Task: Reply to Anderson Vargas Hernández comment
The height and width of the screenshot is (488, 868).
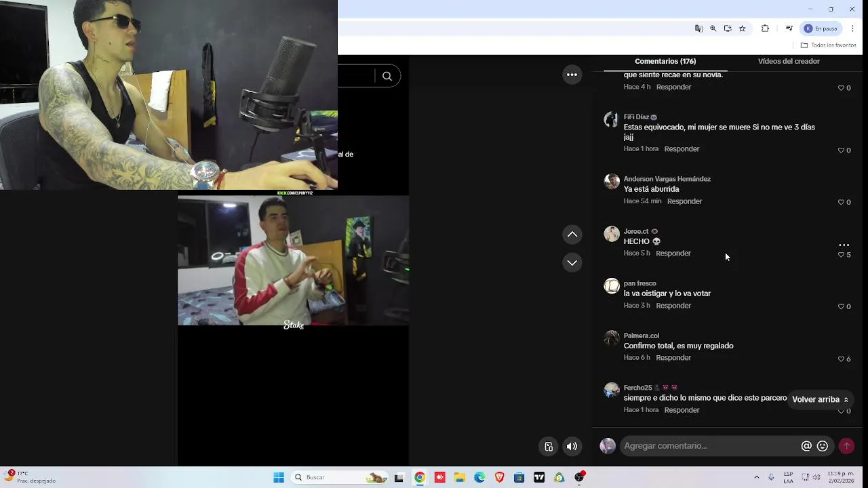Action: [684, 201]
